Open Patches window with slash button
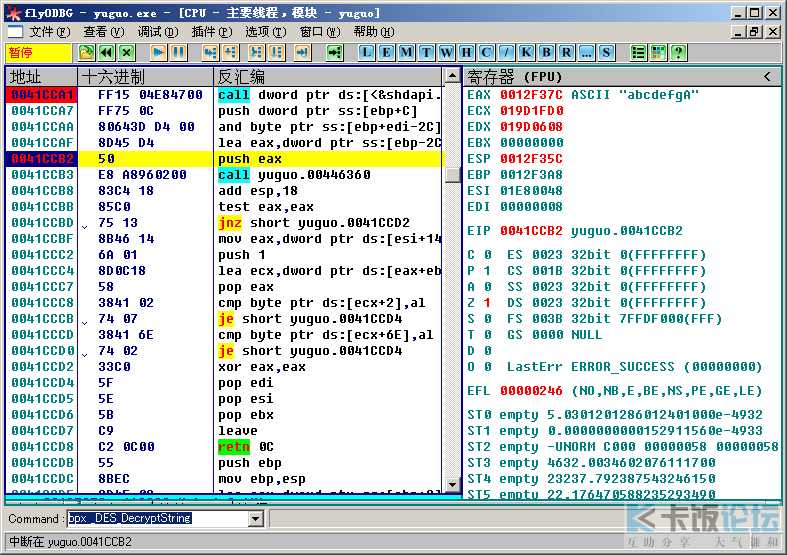 tap(506, 52)
